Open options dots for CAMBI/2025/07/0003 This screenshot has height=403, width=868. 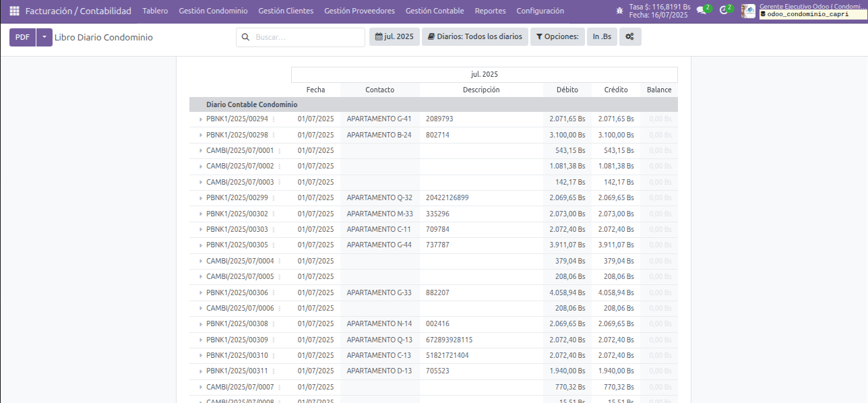(279, 182)
